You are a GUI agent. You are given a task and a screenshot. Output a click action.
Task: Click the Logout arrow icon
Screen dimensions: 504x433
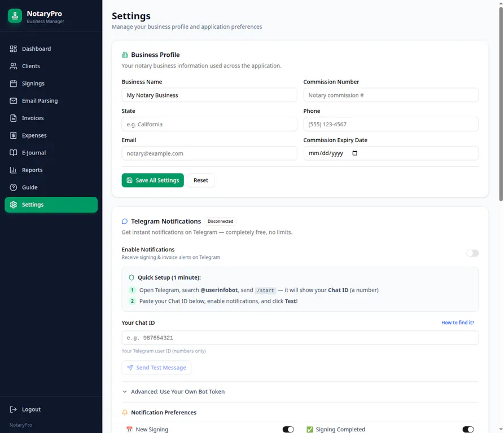13,409
